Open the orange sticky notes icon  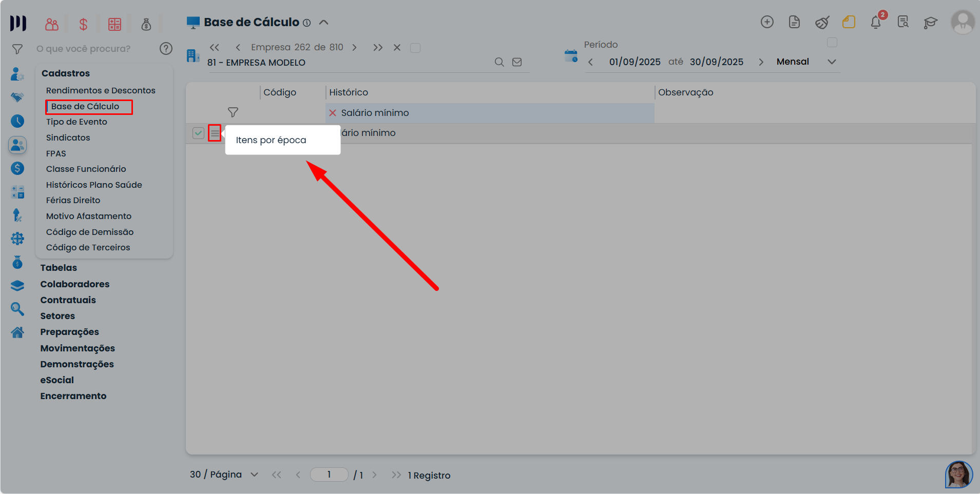[x=849, y=22]
